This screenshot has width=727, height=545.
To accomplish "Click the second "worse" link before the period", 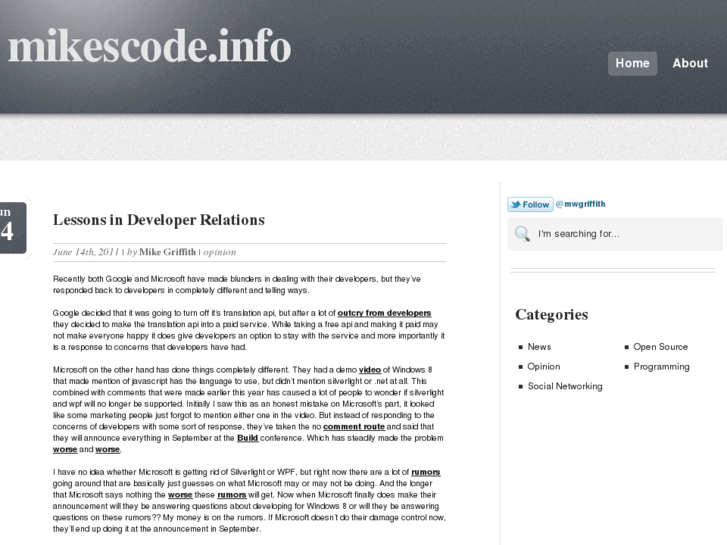I will tap(108, 449).
